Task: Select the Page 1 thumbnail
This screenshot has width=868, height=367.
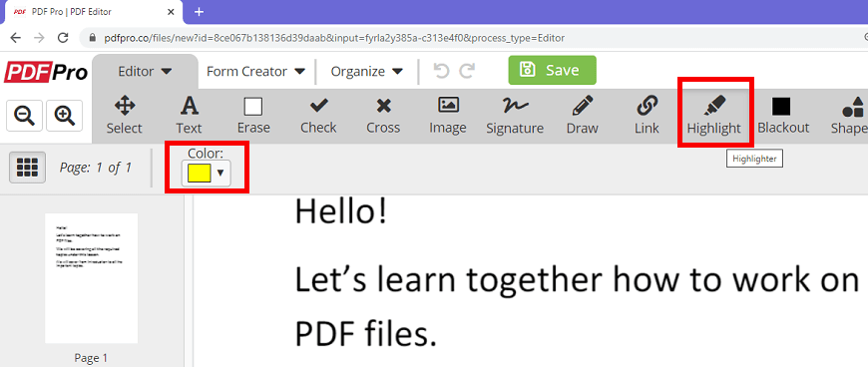Action: click(x=92, y=278)
